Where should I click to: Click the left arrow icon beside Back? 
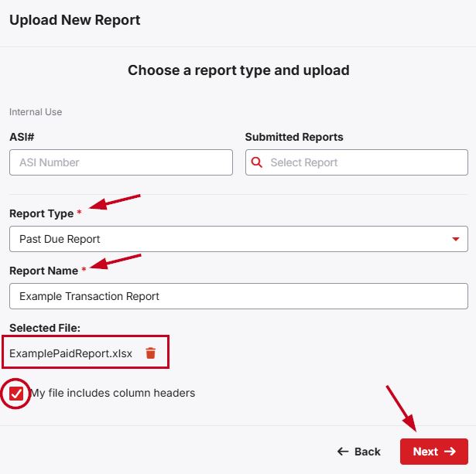coord(343,452)
